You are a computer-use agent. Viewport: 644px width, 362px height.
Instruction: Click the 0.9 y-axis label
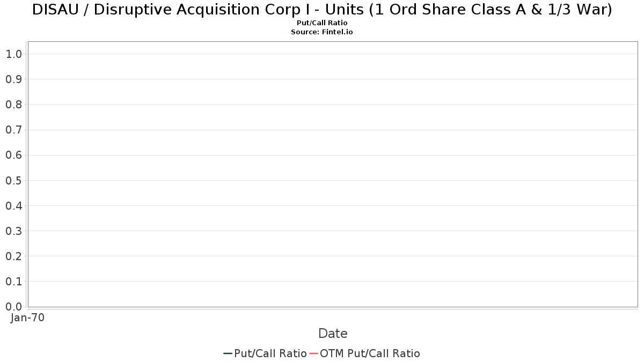(13, 79)
